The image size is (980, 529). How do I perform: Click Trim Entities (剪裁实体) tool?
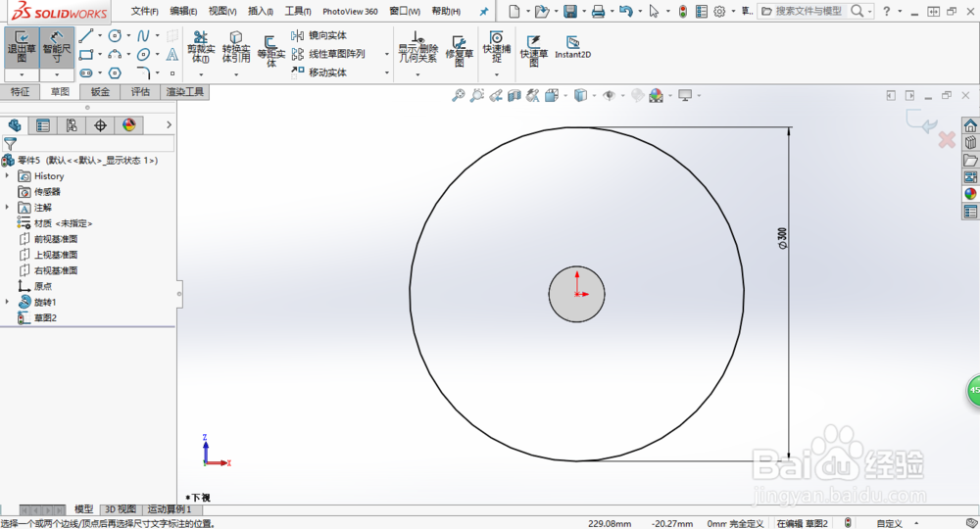pos(201,47)
